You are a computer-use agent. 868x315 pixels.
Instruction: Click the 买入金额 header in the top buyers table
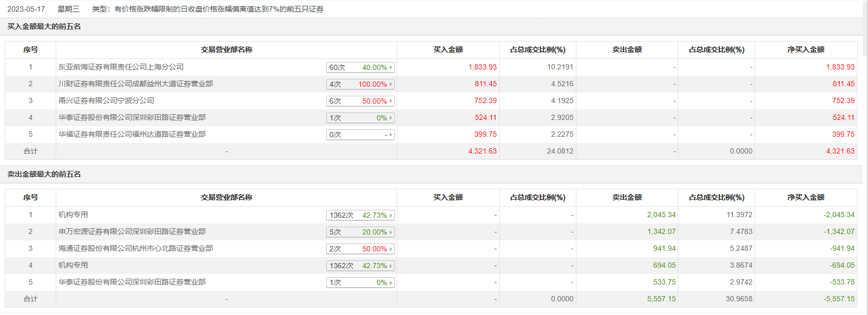click(x=448, y=49)
